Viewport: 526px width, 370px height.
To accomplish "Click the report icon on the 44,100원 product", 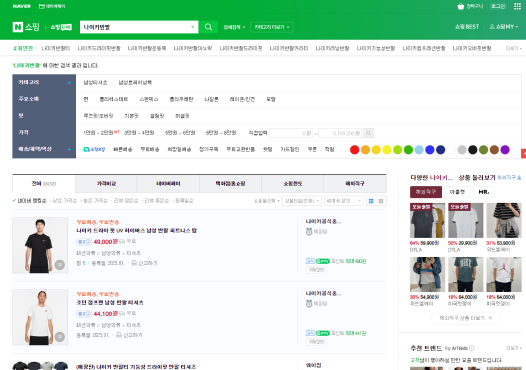I will [x=119, y=335].
